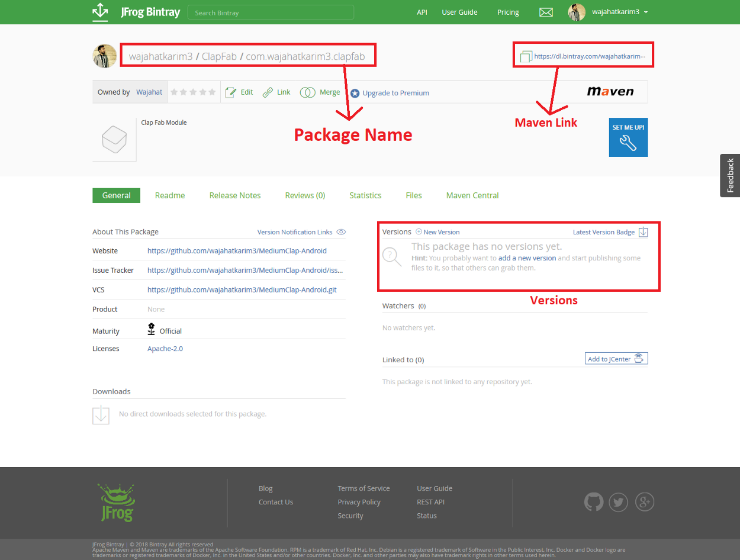Open the footer Status link
The width and height of the screenshot is (740, 560).
[x=427, y=516]
